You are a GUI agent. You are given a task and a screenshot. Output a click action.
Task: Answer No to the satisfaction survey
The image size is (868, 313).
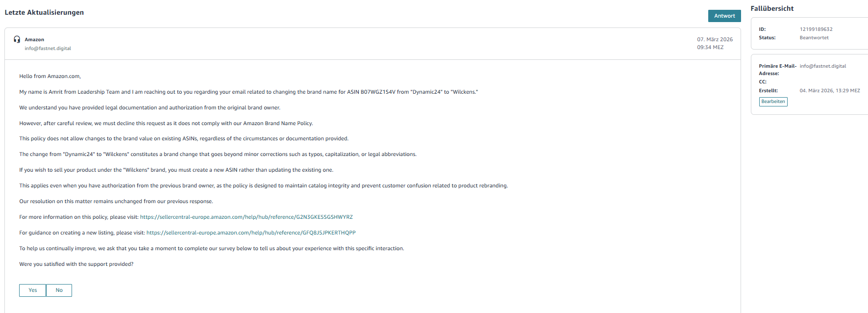[x=59, y=290]
